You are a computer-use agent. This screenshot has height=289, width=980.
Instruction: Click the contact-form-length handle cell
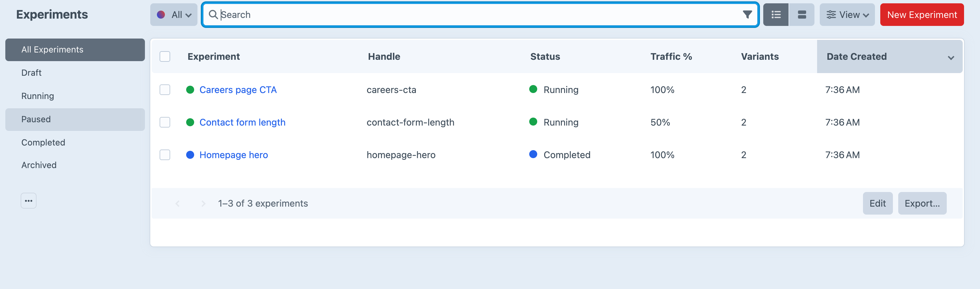pyautogui.click(x=410, y=122)
